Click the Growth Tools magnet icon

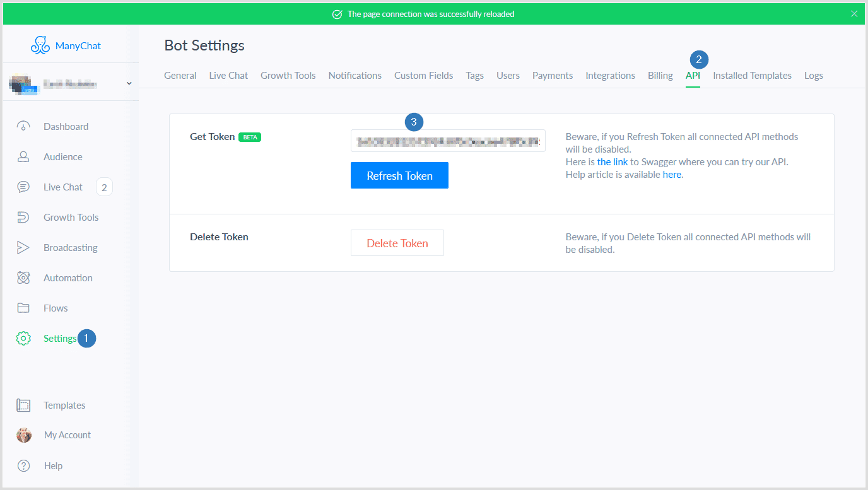(x=23, y=217)
